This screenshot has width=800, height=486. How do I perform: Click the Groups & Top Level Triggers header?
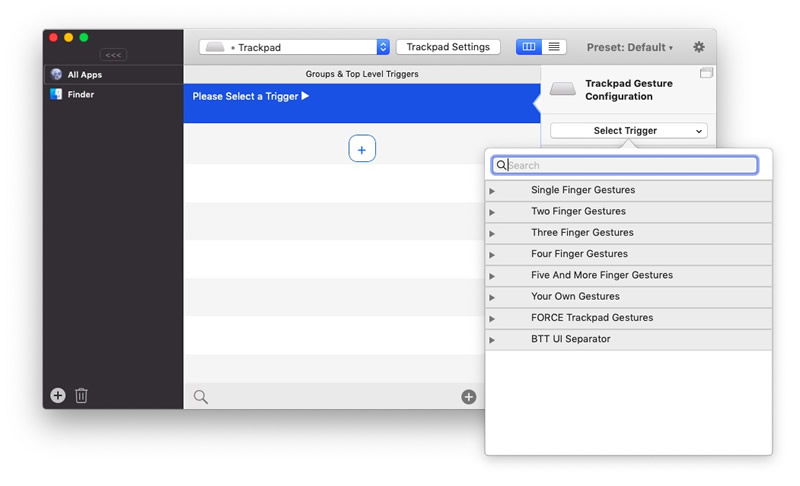362,74
